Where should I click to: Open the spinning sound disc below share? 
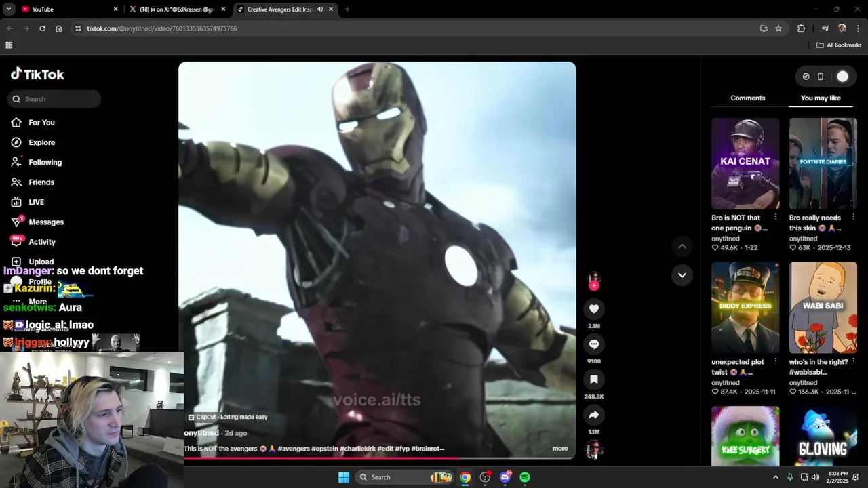[594, 449]
